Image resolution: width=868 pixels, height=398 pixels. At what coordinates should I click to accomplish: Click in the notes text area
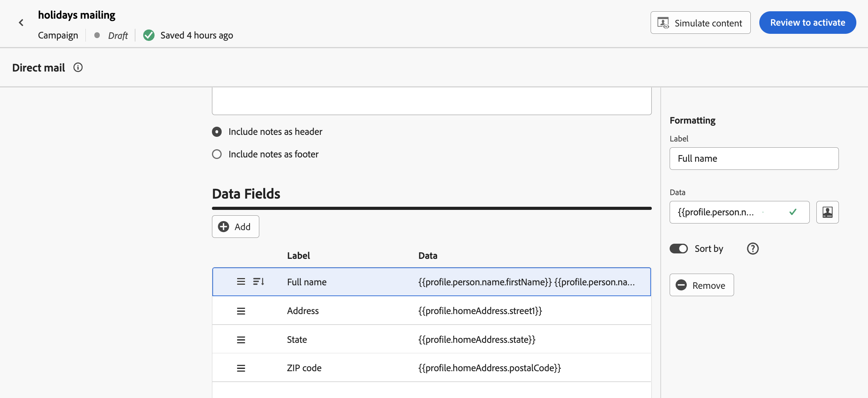pos(431,101)
